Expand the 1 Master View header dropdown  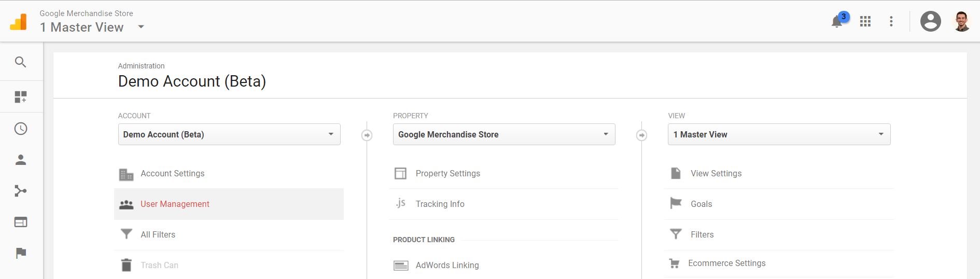point(141,27)
